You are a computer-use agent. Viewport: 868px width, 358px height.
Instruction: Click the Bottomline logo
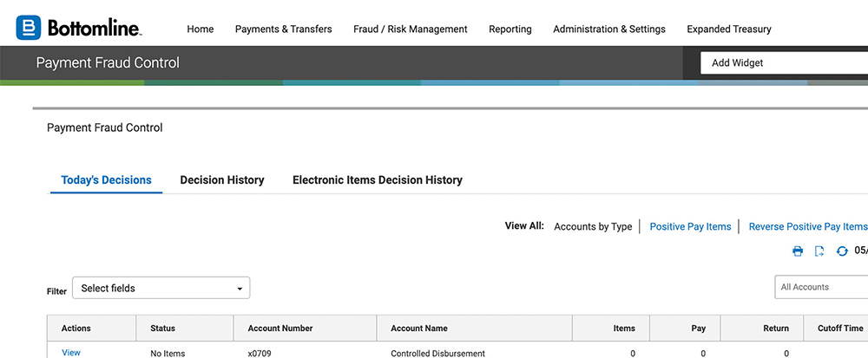coord(78,28)
